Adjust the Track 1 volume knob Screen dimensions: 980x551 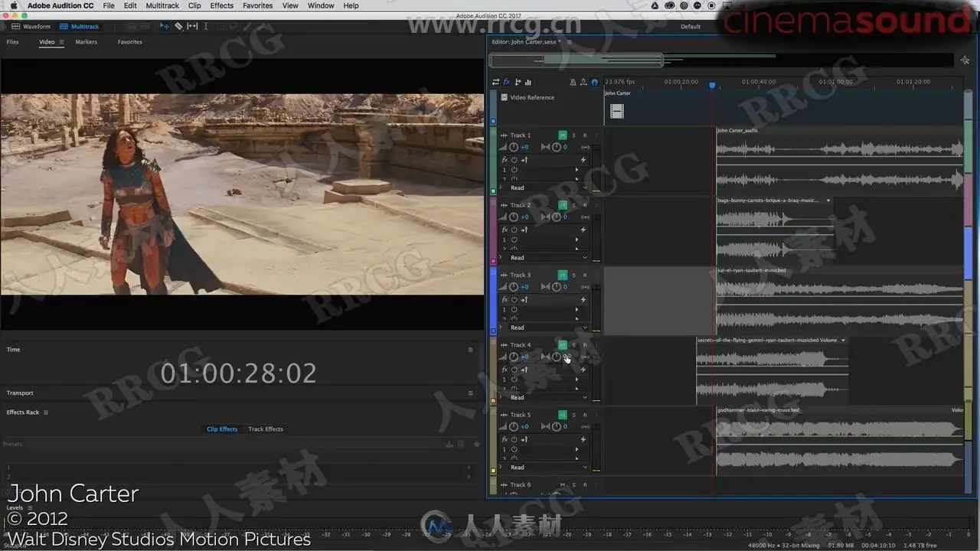[514, 147]
